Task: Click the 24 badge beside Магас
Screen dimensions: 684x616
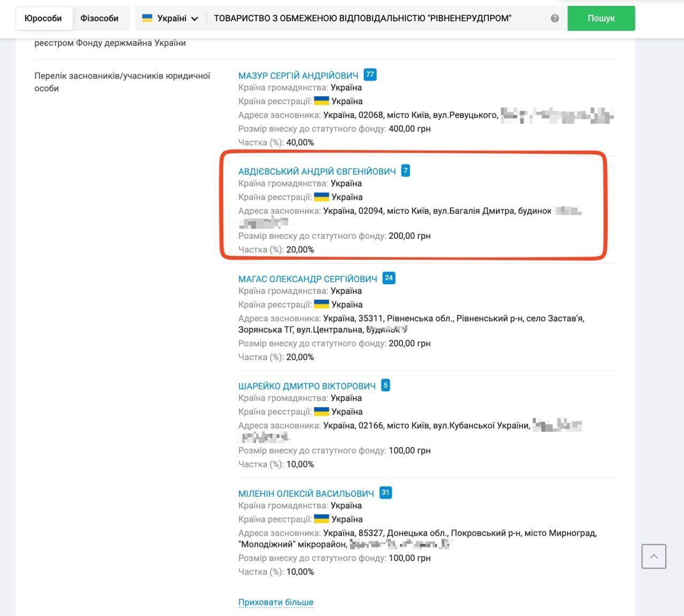Action: tap(389, 278)
